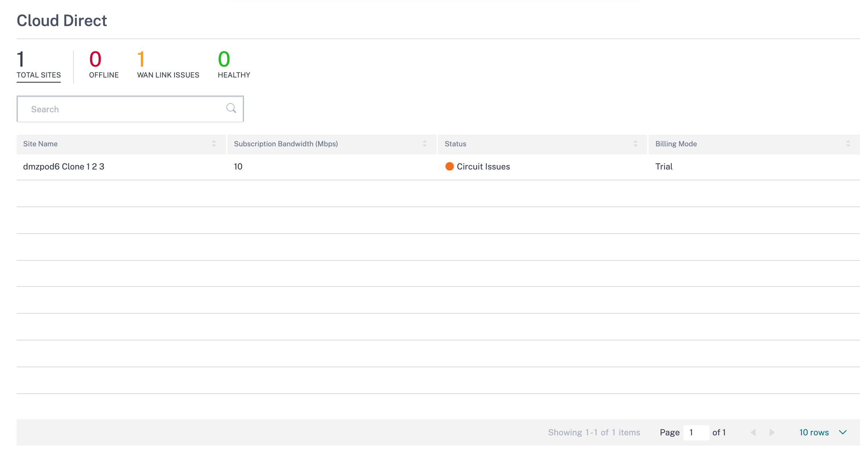Click the Cloud Direct page heading
This screenshot has width=868, height=460.
[x=62, y=21]
